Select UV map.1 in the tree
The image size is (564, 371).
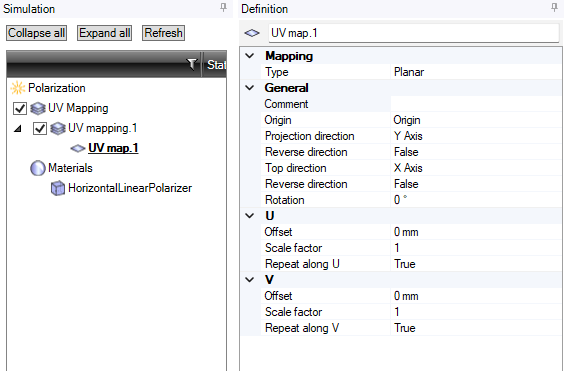[113, 148]
